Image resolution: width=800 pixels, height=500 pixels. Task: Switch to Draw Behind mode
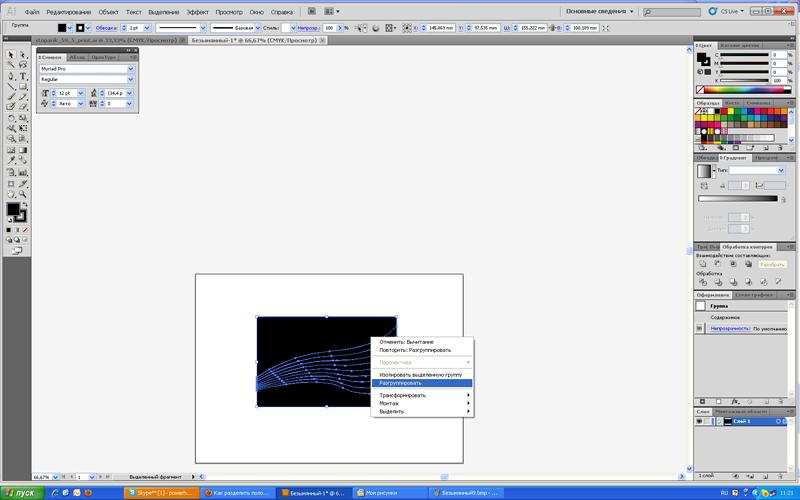(16, 239)
